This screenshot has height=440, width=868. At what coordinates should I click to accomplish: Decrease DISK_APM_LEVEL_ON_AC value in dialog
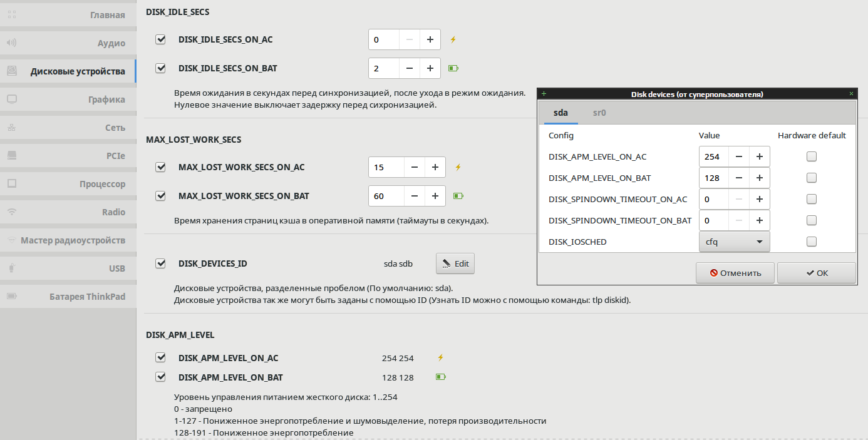(x=739, y=156)
